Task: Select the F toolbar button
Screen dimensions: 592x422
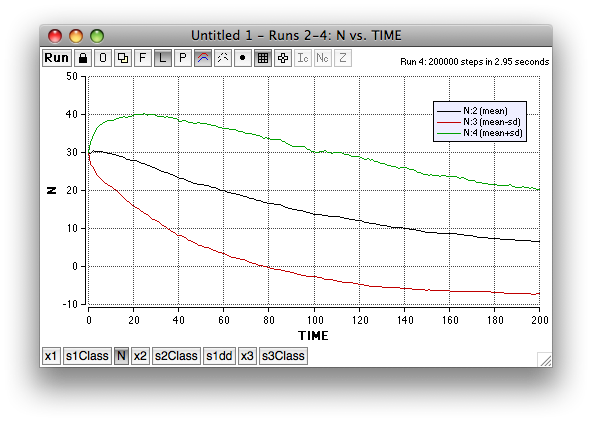Action: click(x=143, y=58)
